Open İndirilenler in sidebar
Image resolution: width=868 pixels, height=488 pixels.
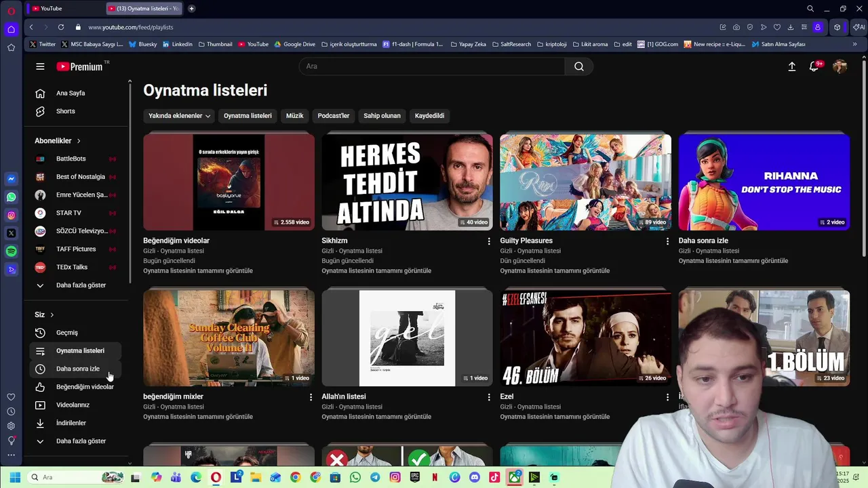click(76, 423)
